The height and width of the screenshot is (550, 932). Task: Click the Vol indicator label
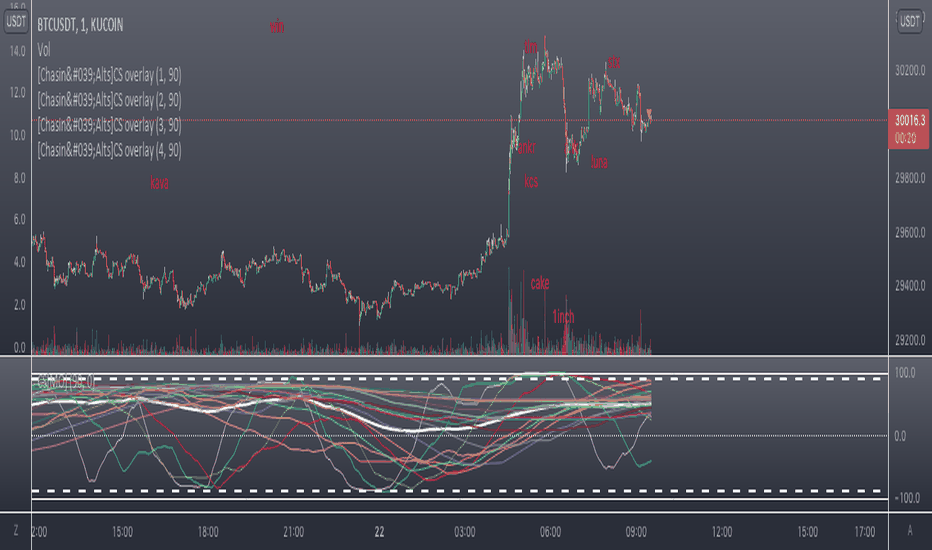click(x=44, y=50)
